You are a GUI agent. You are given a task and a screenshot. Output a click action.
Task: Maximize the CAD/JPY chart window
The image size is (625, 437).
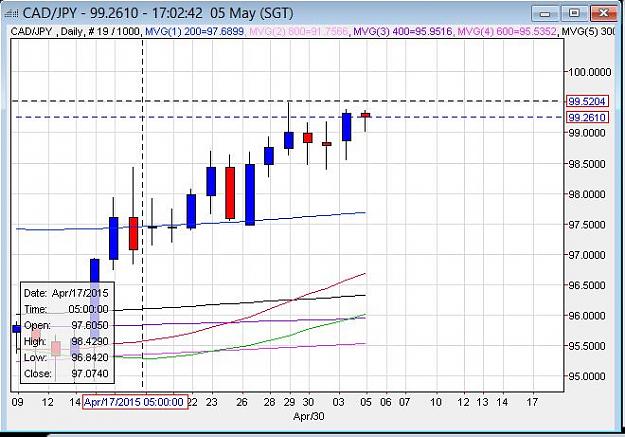coord(574,14)
